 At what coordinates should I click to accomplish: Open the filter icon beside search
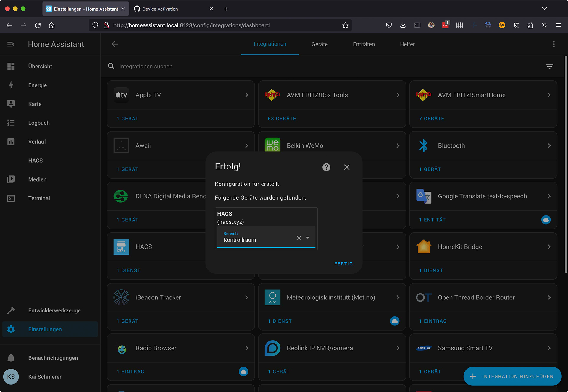pos(549,66)
